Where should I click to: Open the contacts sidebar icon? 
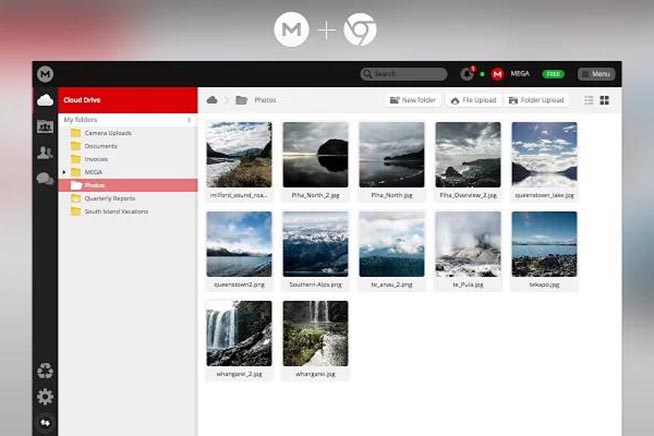tap(45, 153)
